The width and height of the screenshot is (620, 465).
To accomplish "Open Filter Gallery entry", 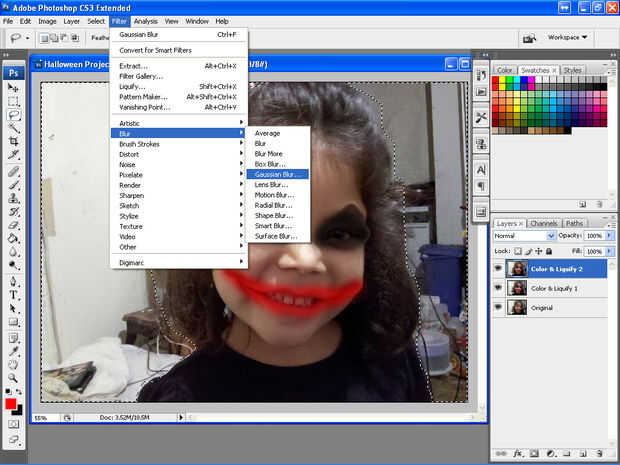I will pos(179,76).
